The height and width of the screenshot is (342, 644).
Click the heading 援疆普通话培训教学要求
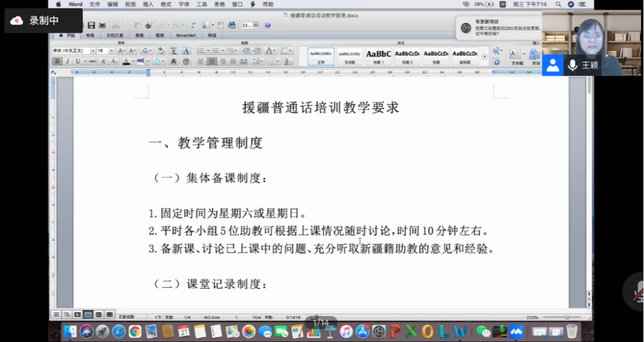321,107
